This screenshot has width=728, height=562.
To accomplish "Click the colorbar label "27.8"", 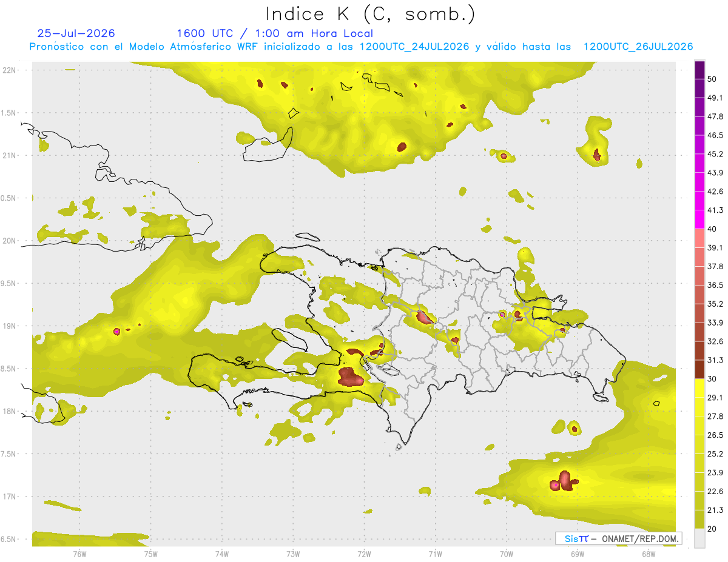I will (715, 416).
